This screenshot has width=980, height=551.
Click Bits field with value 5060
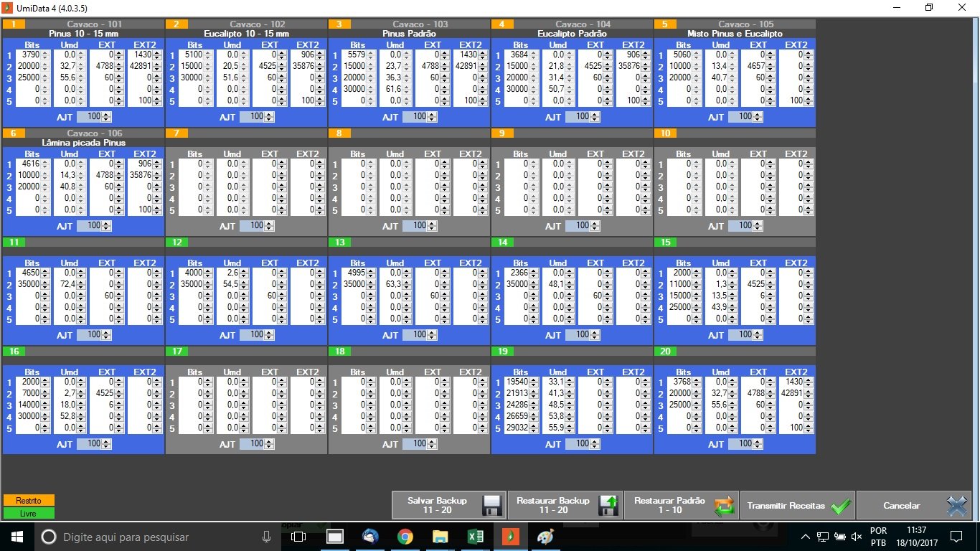tap(685, 55)
